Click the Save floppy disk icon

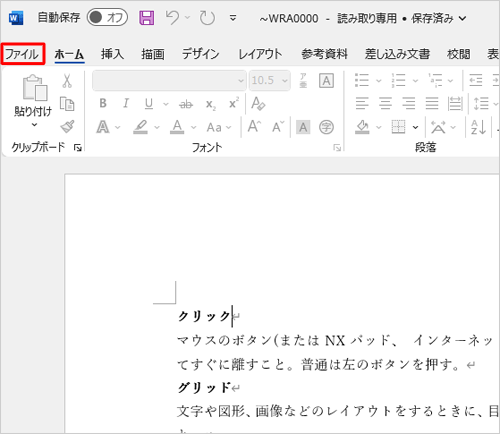pos(146,18)
